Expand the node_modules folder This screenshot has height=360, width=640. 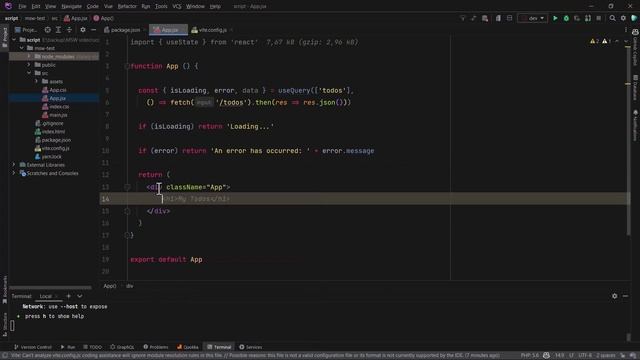tap(29, 56)
